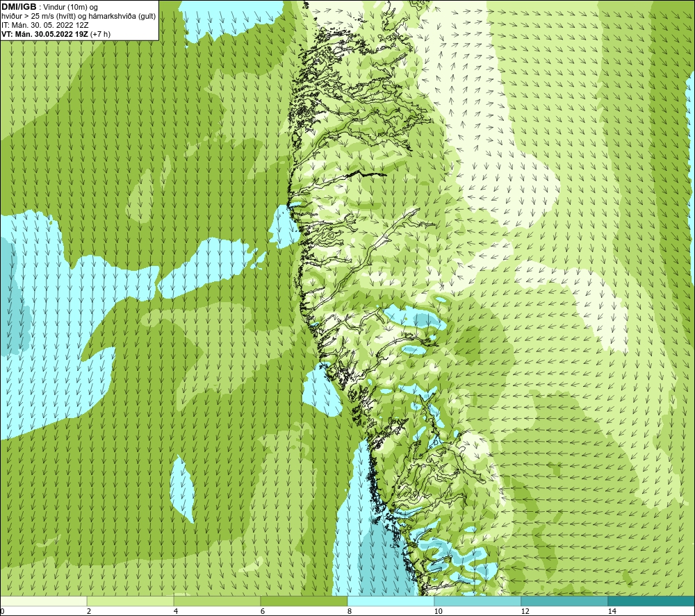Screen dimensions: 695x616
Task: Click the 2–4 m/s light green swatch
Action: coord(131,601)
